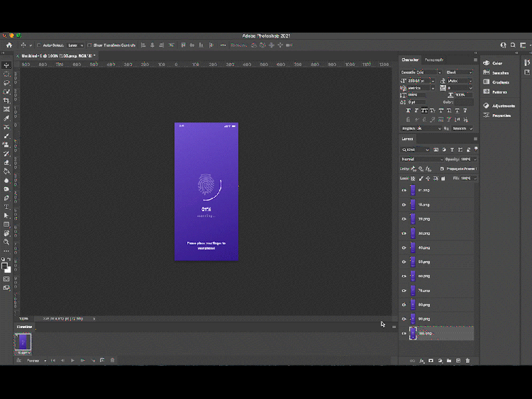Select the Layers panel tab
The width and height of the screenshot is (532, 399).
(x=407, y=139)
